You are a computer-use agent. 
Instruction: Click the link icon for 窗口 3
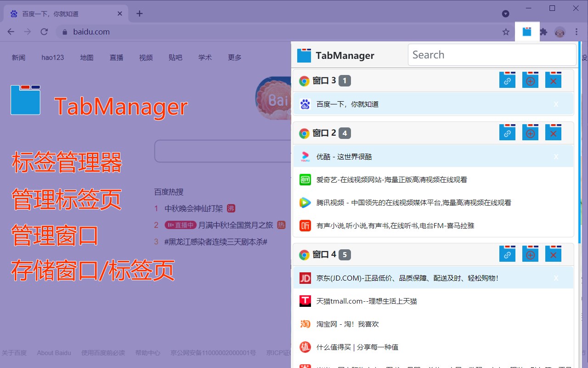coord(507,80)
